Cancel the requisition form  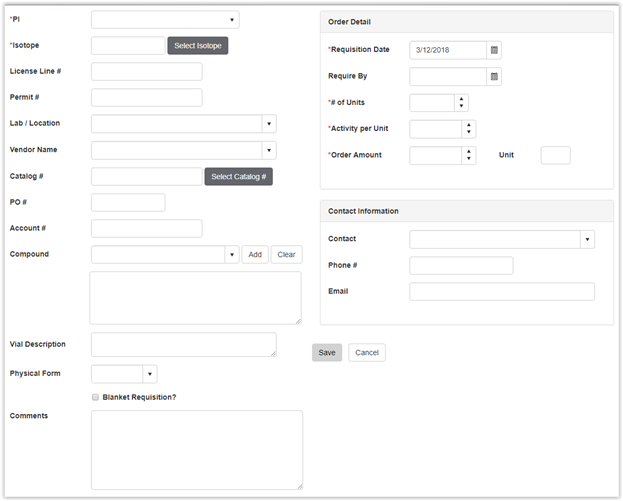click(x=367, y=353)
